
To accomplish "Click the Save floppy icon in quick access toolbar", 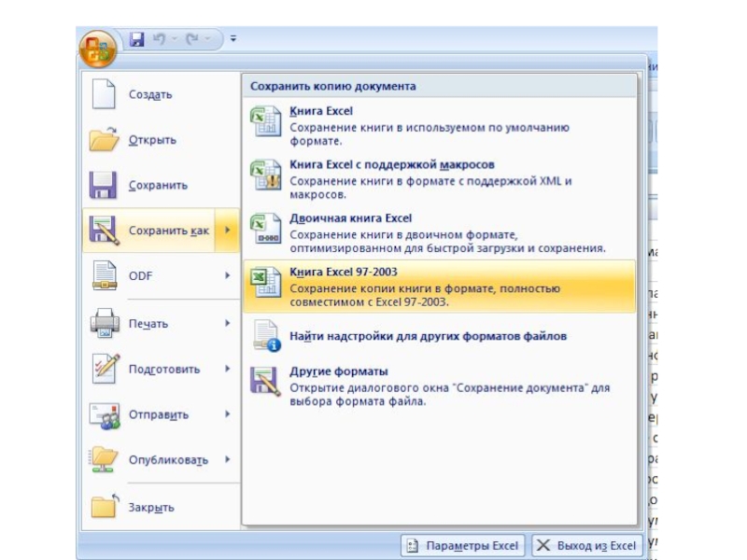I will pos(137,39).
